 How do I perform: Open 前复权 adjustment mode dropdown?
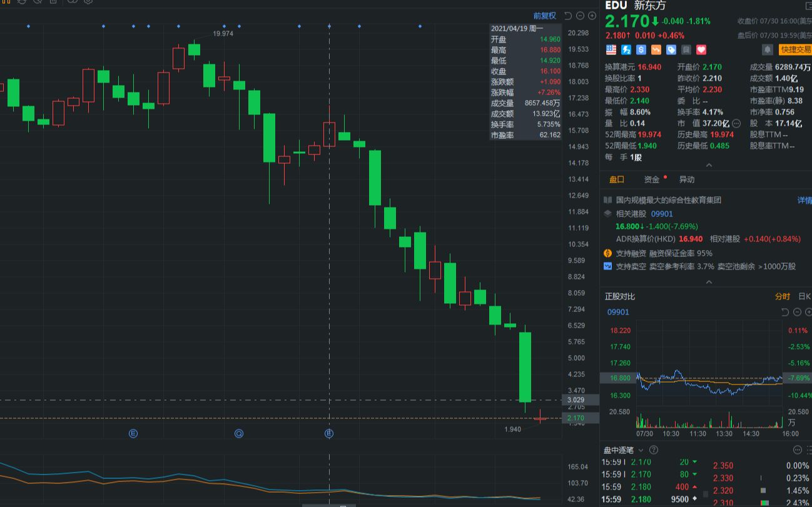[544, 16]
